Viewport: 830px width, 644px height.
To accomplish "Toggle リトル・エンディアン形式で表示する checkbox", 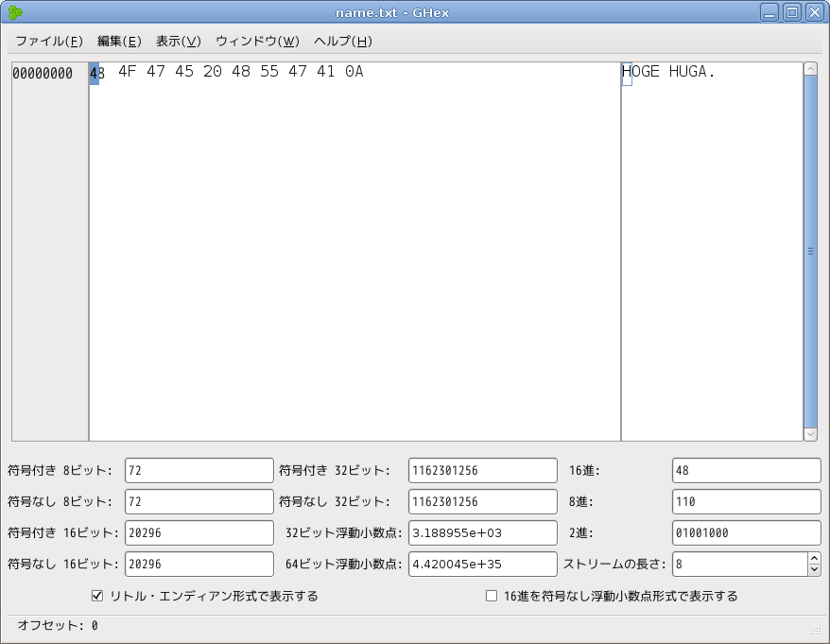I will point(97,595).
